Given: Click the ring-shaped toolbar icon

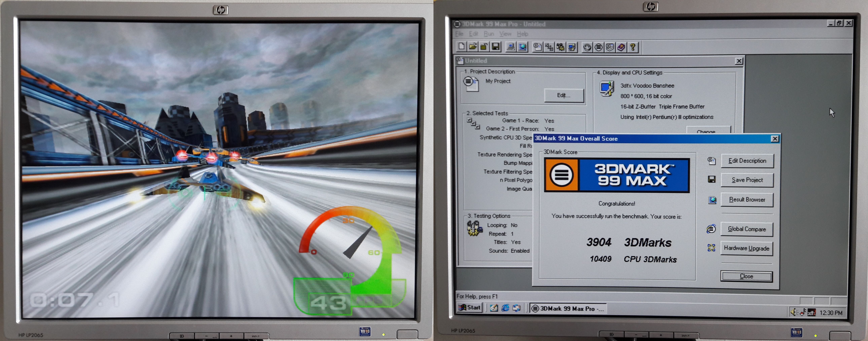Looking at the screenshot, I should 587,47.
